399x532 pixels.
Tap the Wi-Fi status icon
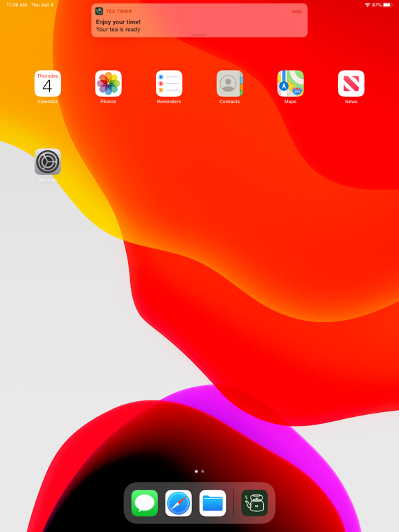(367, 5)
